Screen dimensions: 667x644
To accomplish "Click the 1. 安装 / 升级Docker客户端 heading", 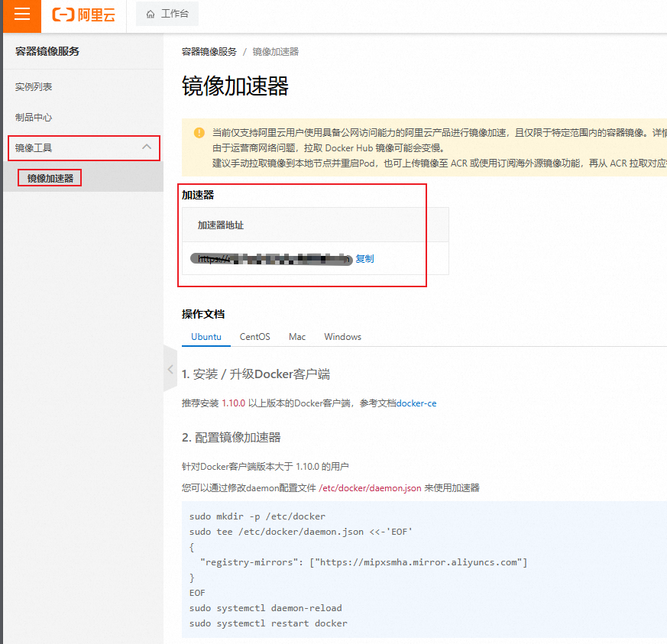I will point(256,374).
